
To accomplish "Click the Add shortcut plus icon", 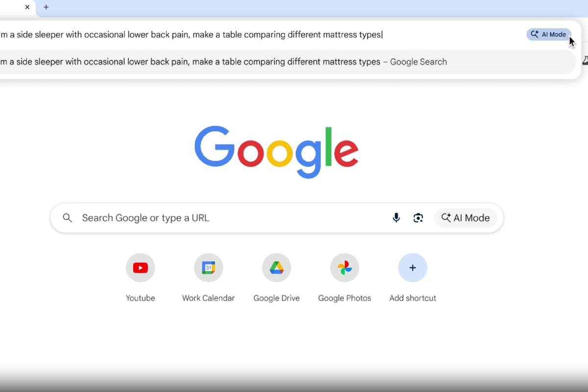I will (x=413, y=268).
